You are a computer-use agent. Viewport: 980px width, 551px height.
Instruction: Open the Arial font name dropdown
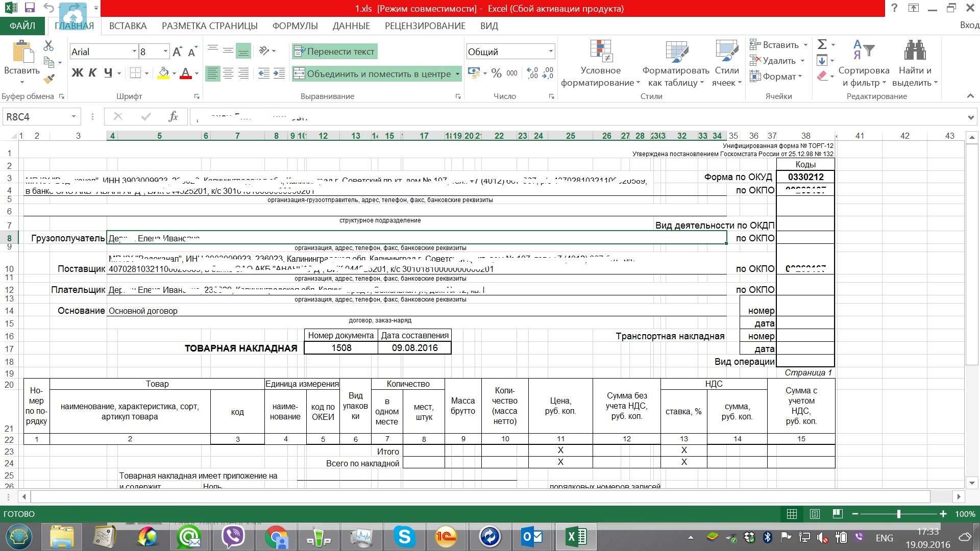(x=135, y=52)
